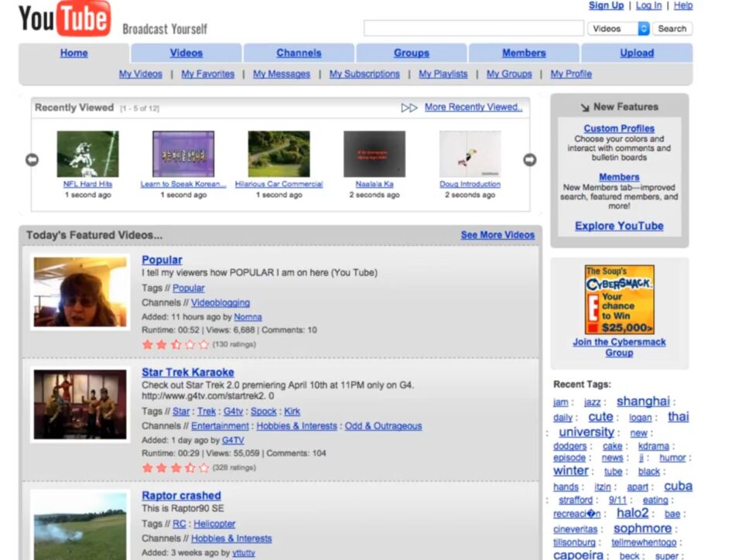This screenshot has height=560, width=749.
Task: Open My Messages submenu link
Action: coord(282,74)
